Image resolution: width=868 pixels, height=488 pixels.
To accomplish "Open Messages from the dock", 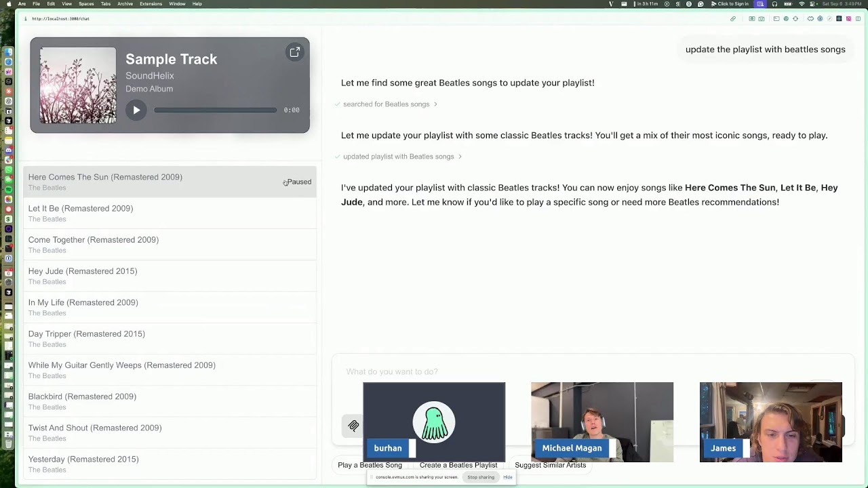I will pos(8,180).
